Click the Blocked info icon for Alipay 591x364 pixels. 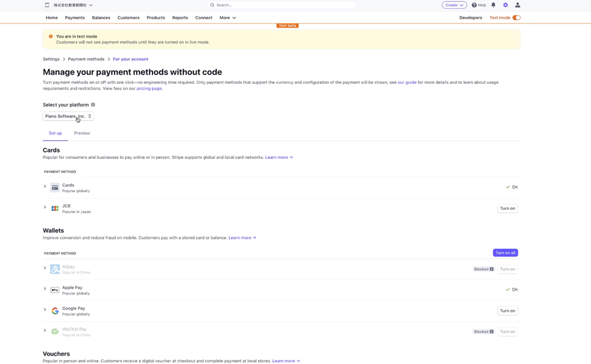click(491, 269)
